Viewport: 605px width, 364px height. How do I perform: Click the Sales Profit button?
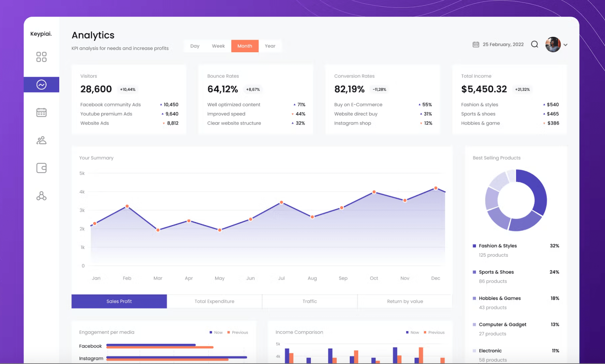[119, 301]
